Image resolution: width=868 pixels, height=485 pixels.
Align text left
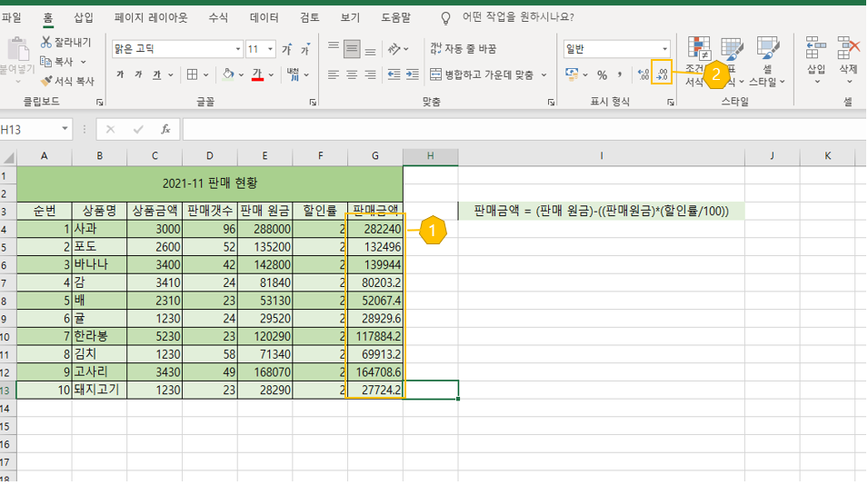[x=334, y=74]
